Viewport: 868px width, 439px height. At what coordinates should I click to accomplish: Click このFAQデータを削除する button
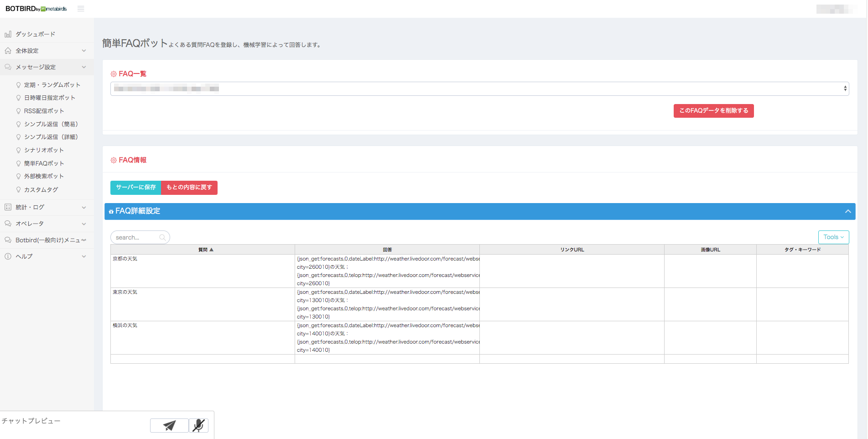point(713,111)
